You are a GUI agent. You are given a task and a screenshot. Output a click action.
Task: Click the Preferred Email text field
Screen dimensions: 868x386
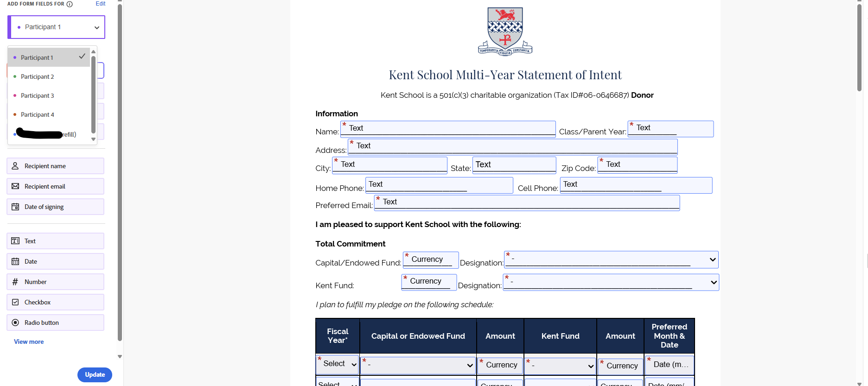[x=527, y=202]
